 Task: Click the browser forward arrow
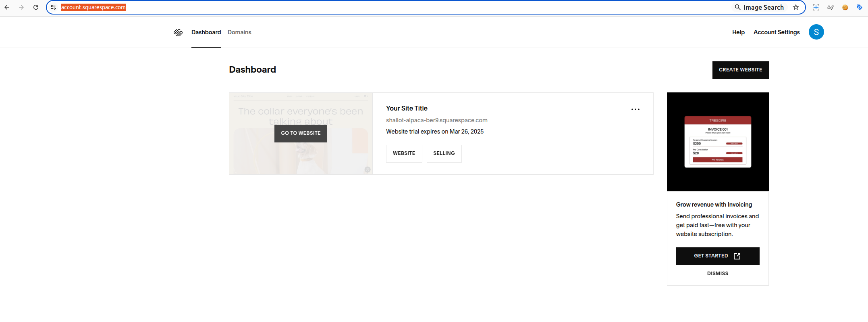coord(21,7)
